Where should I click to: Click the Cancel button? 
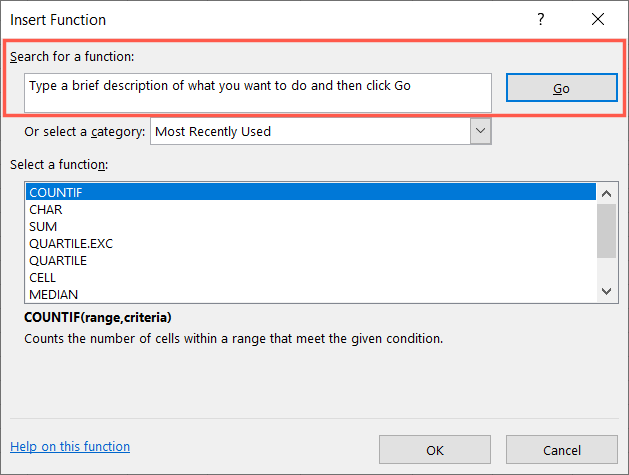click(x=561, y=450)
